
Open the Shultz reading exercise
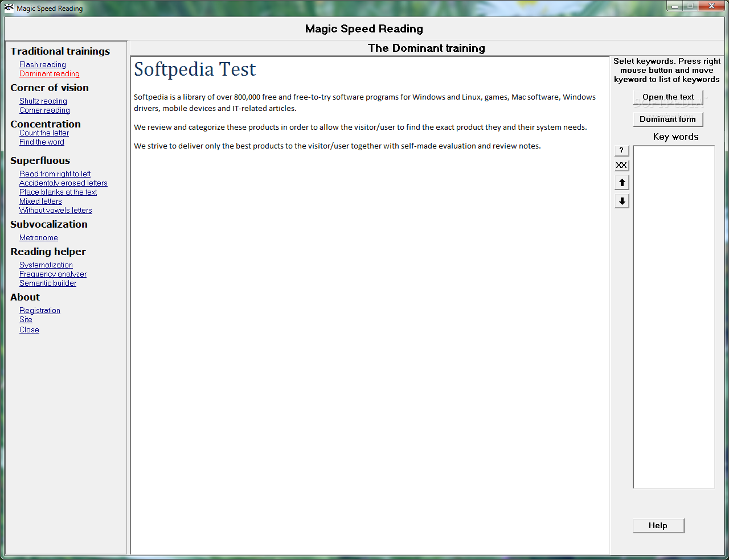[x=43, y=101]
